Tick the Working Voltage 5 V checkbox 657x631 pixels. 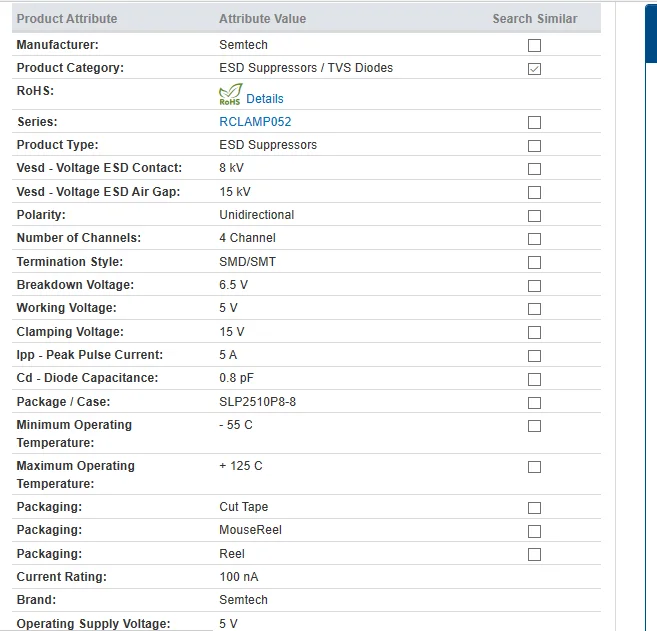[534, 309]
